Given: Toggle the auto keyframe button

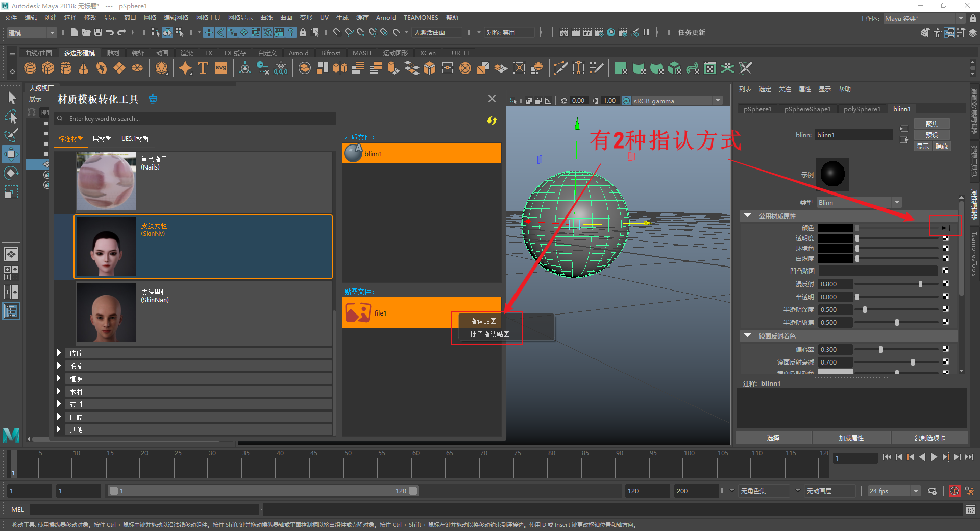Looking at the screenshot, I should [x=954, y=491].
